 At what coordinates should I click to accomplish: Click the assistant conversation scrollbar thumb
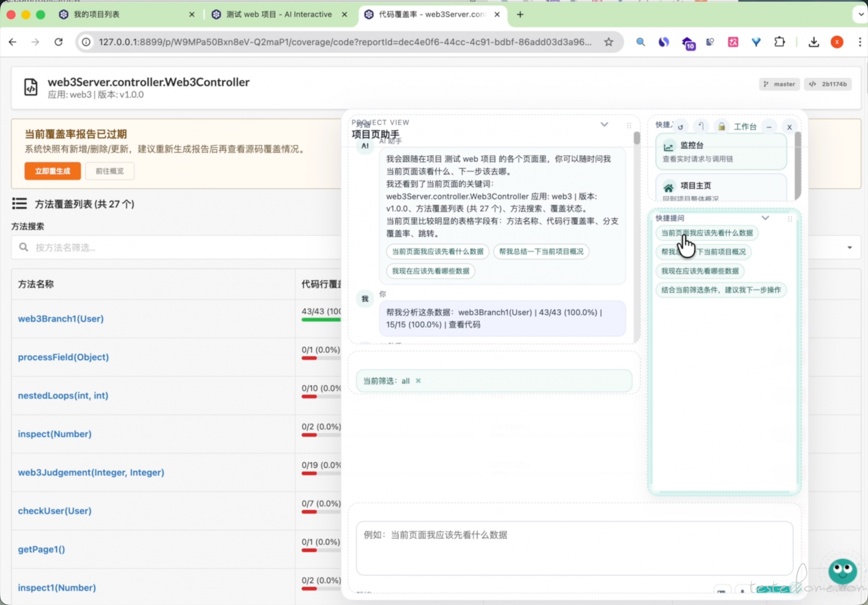click(637, 138)
